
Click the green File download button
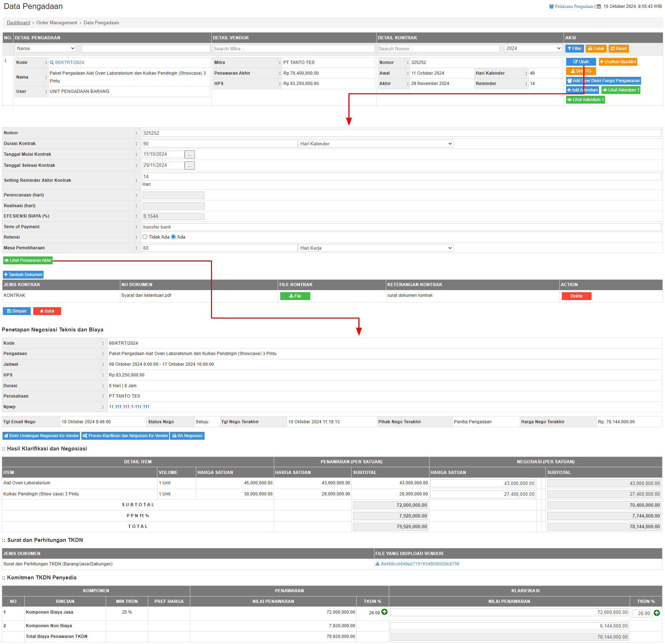pos(295,296)
